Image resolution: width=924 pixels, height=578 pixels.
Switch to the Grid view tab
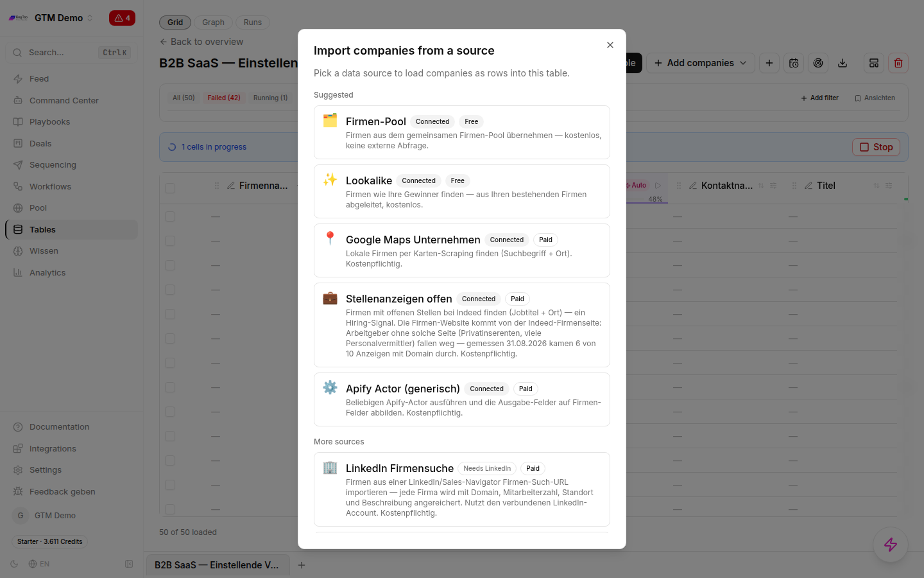175,22
